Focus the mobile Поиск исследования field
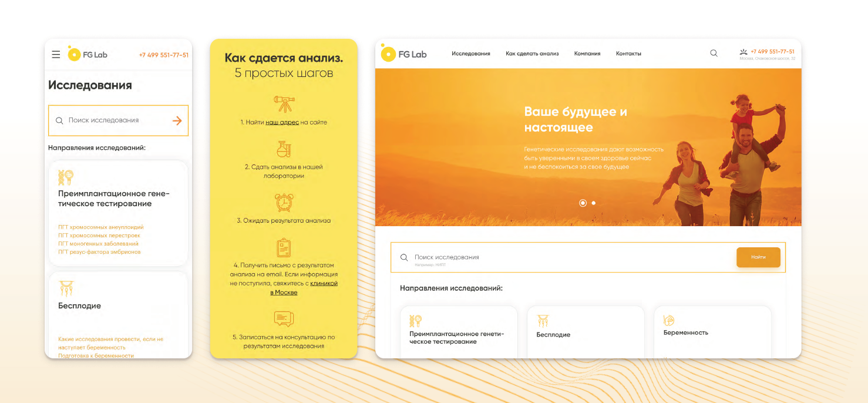The height and width of the screenshot is (403, 868). click(118, 120)
